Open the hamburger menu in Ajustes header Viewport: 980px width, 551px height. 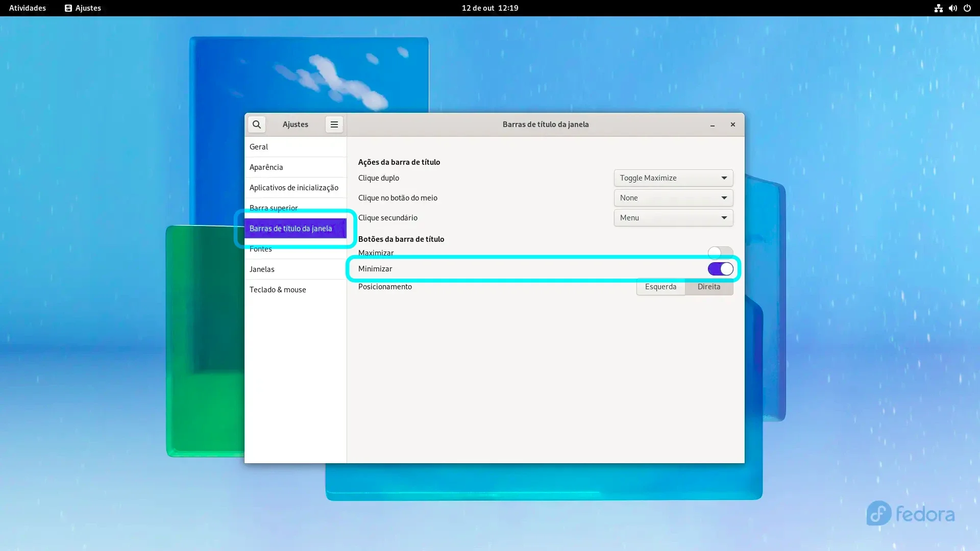(334, 124)
